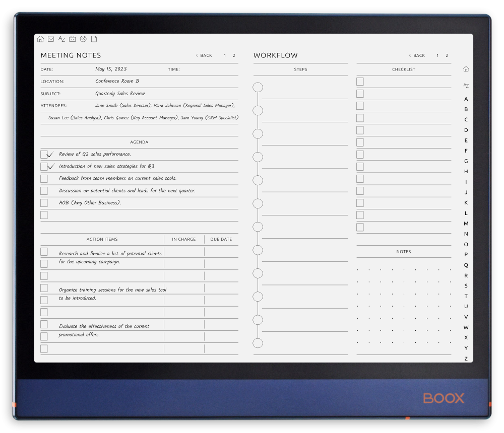Tap the A-Z icon in right sidebar

tap(466, 86)
